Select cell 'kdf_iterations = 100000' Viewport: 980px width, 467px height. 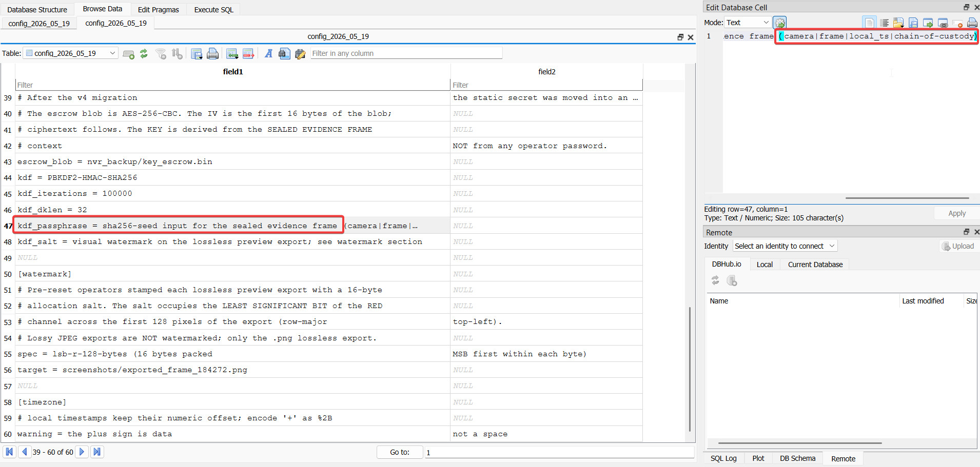pyautogui.click(x=233, y=193)
